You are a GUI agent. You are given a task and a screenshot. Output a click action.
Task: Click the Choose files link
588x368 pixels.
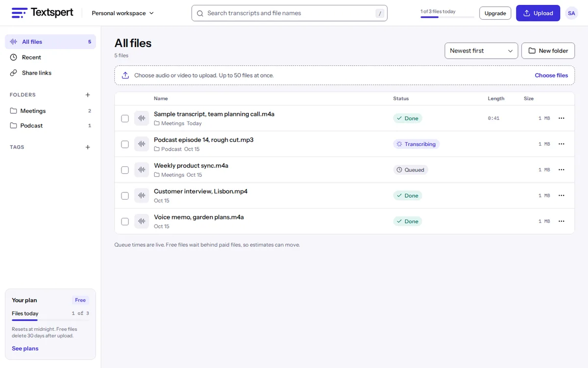pos(551,76)
